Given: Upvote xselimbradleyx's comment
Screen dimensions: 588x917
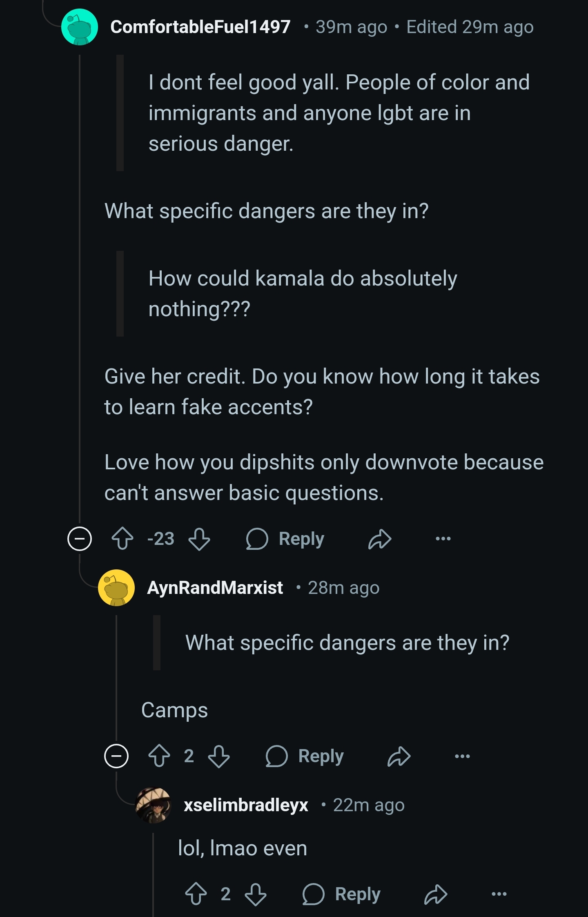Looking at the screenshot, I should (x=196, y=894).
